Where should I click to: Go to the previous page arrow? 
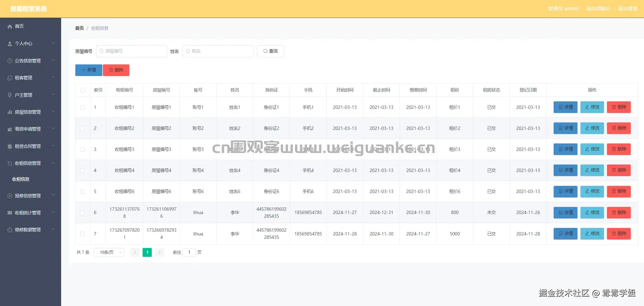[x=135, y=252]
